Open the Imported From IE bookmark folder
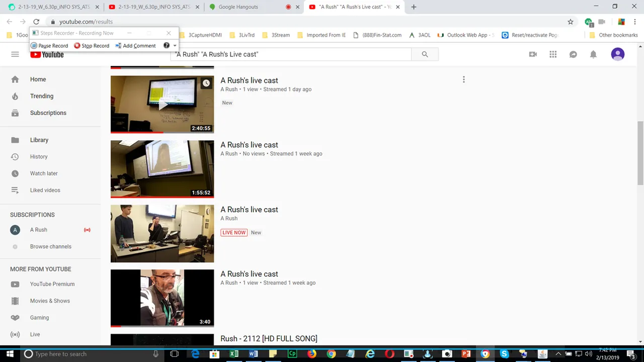644x362 pixels. (321, 35)
